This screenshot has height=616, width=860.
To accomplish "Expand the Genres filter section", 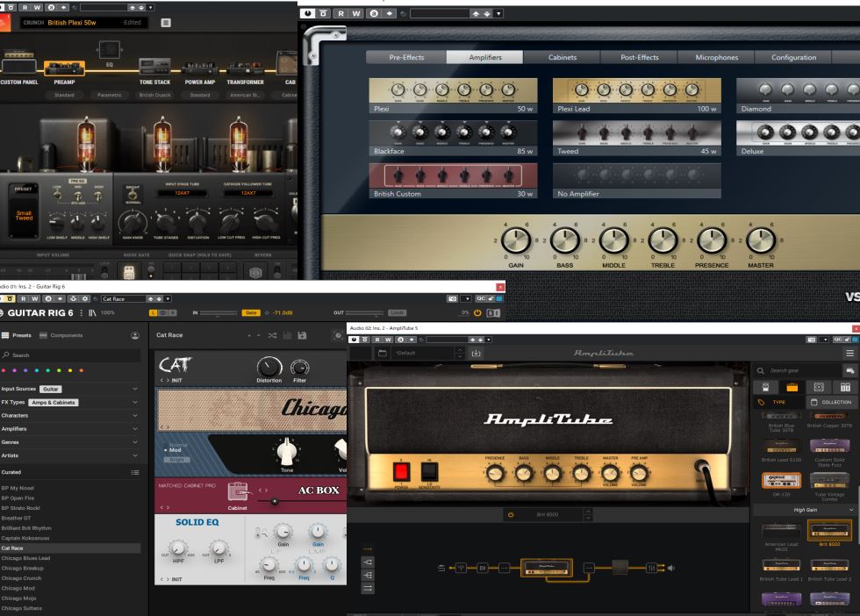I will 135,442.
